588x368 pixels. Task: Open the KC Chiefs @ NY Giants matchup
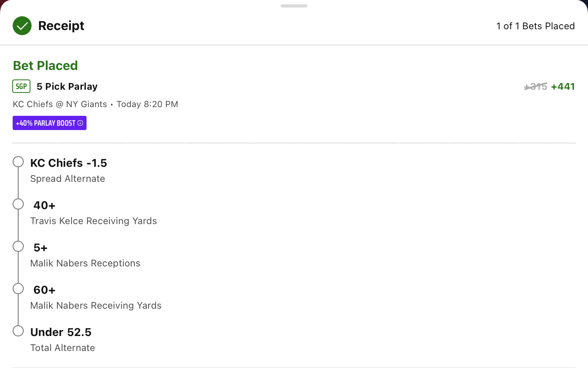(x=60, y=104)
